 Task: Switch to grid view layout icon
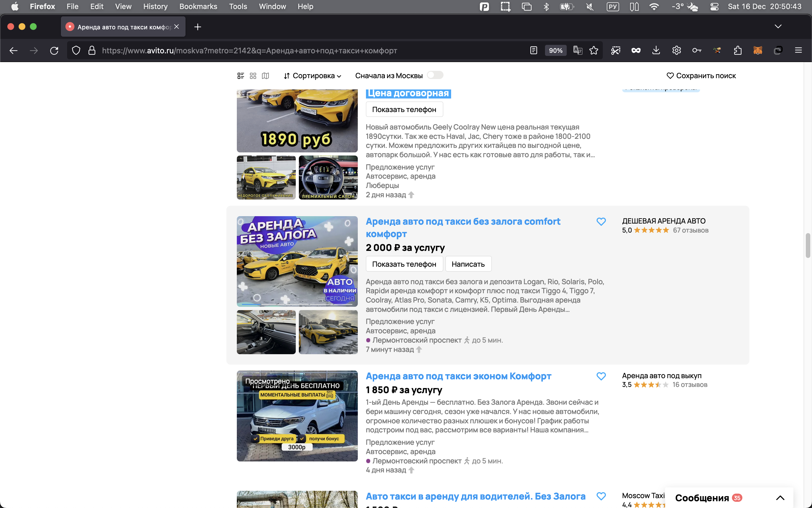click(x=253, y=76)
